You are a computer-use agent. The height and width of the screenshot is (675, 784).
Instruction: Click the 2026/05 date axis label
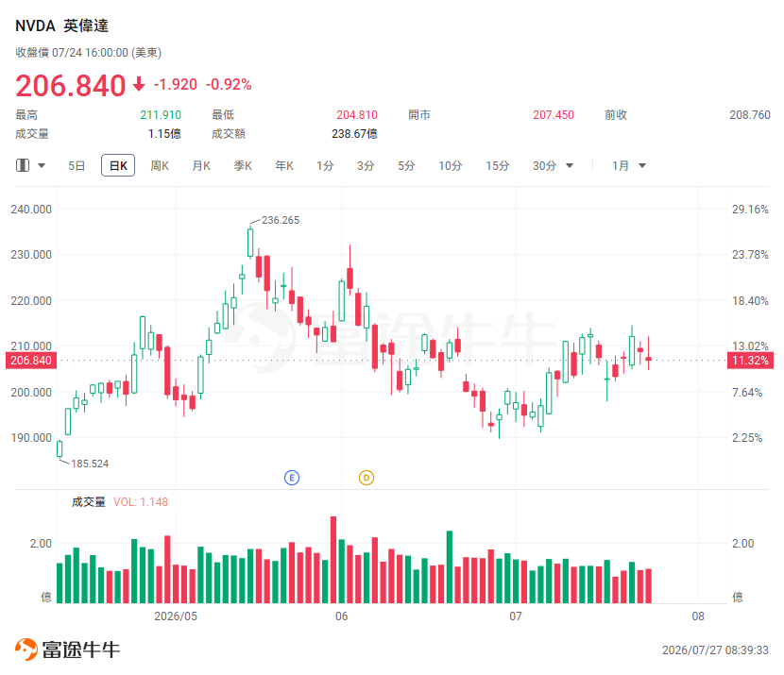pyautogui.click(x=176, y=616)
